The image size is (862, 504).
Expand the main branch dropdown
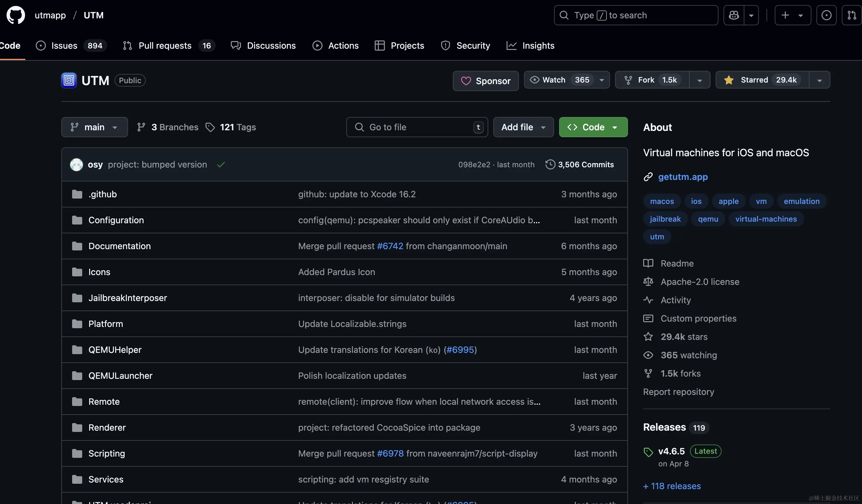pos(95,127)
